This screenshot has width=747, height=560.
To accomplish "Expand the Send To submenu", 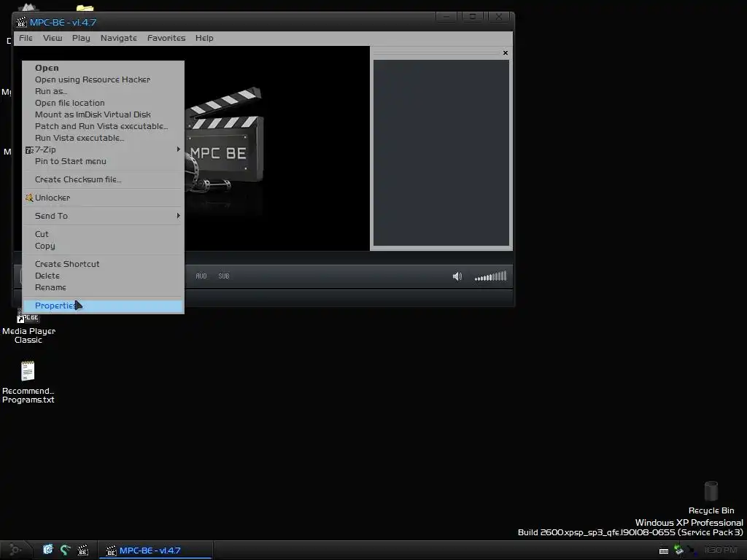I will click(x=103, y=216).
